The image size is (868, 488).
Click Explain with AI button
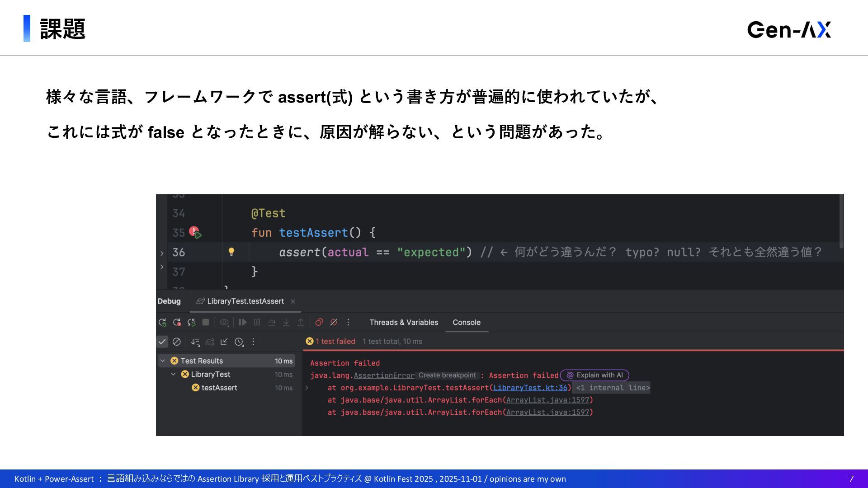(x=594, y=375)
